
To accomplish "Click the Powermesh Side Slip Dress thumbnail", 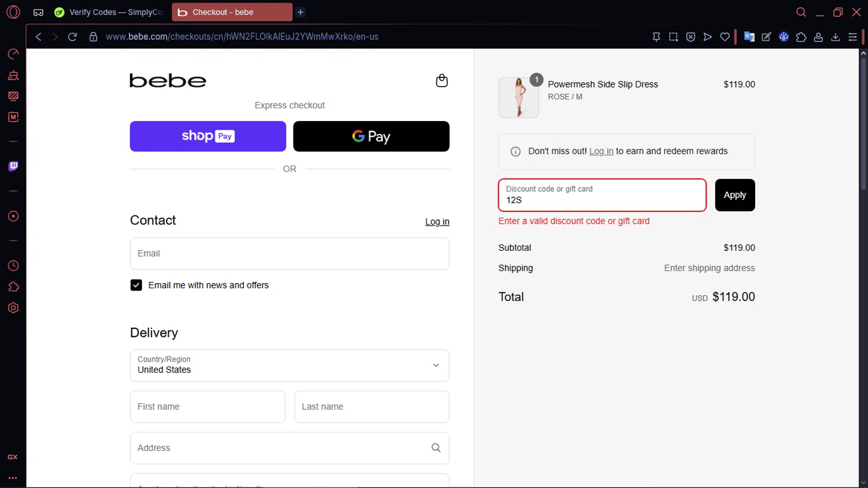I will click(518, 98).
